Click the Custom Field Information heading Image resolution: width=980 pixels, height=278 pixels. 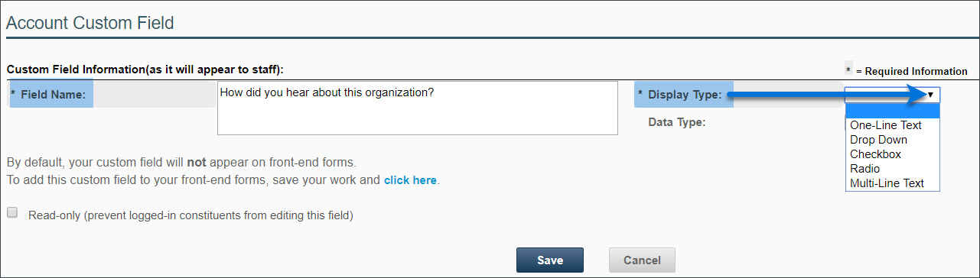tap(145, 69)
